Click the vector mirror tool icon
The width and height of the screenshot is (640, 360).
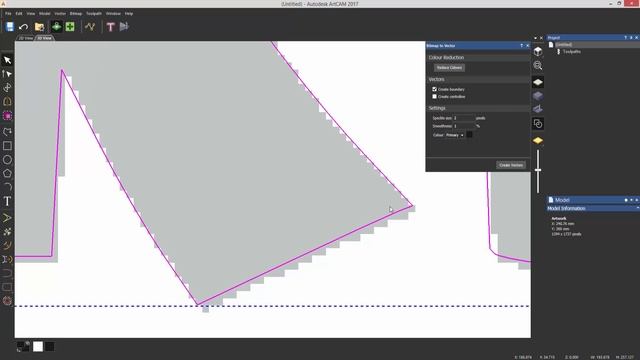[7, 259]
